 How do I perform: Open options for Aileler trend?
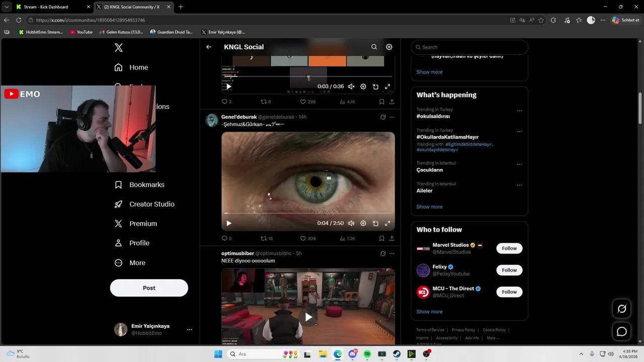click(x=519, y=185)
